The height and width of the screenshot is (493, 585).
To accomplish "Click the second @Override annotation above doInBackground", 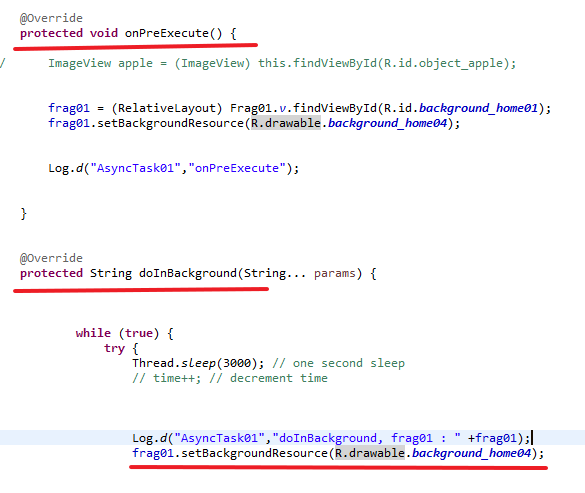I will [51, 258].
